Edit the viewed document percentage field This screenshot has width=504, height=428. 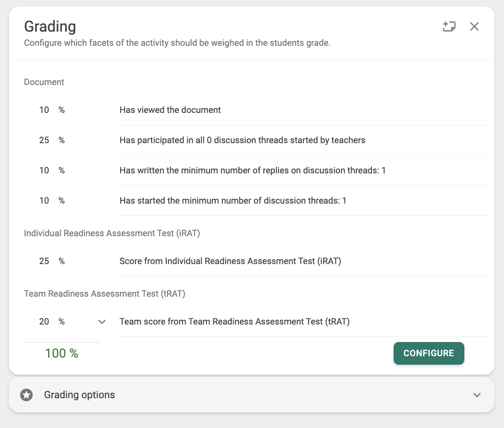[x=44, y=110]
